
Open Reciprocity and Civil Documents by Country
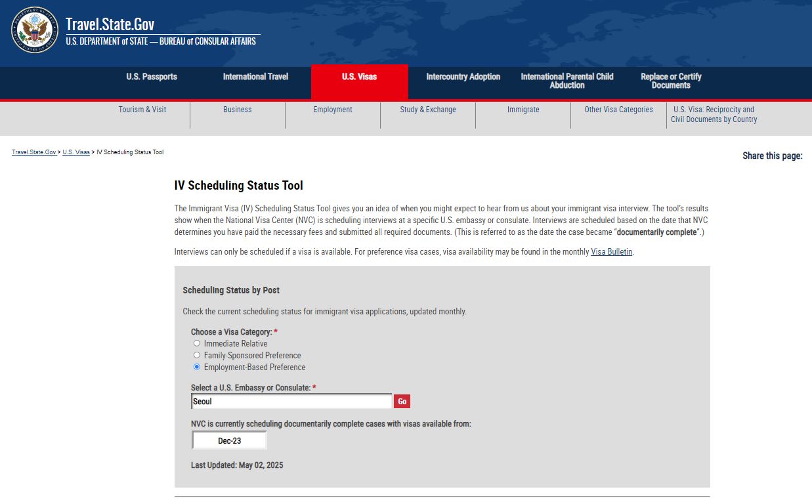pyautogui.click(x=714, y=114)
